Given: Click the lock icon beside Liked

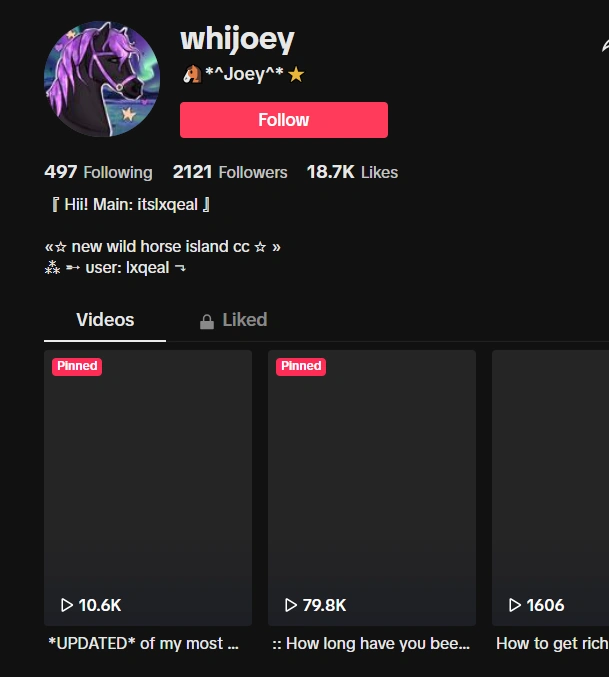Looking at the screenshot, I should pyautogui.click(x=207, y=321).
